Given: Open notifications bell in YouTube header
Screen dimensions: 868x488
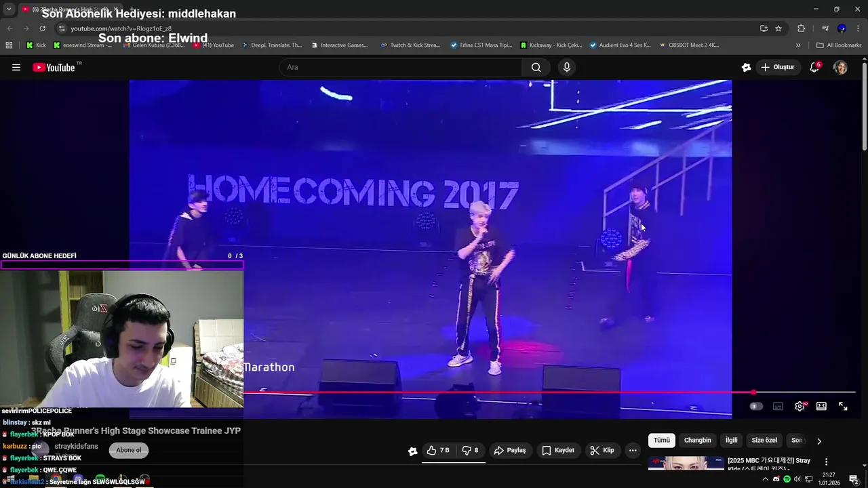Looking at the screenshot, I should click(814, 67).
